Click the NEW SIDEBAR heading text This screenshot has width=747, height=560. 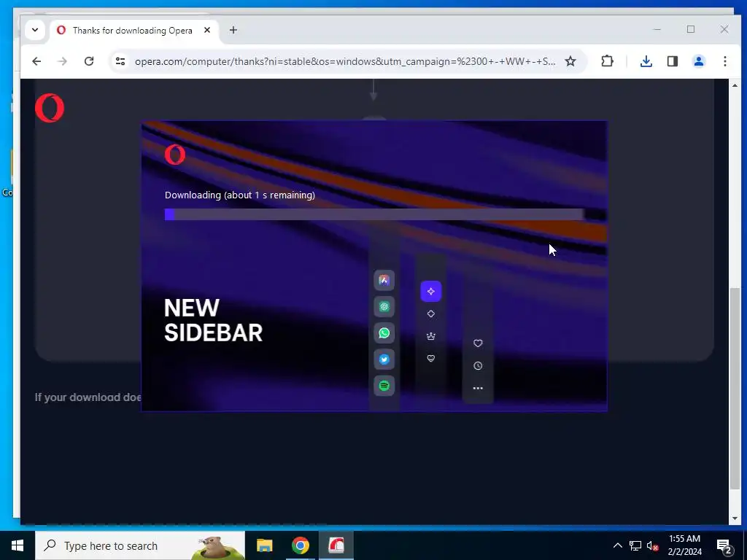tap(214, 320)
